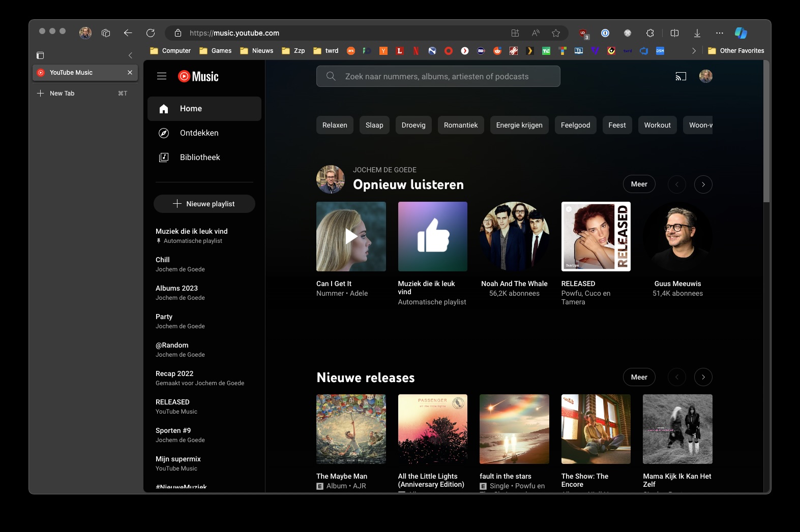Click the address bar URL
800x532 pixels.
click(x=234, y=33)
